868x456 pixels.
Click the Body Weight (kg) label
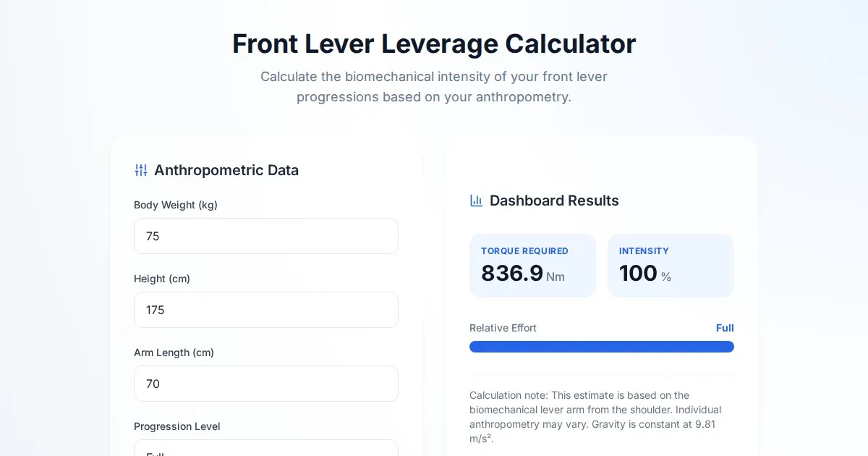click(176, 205)
